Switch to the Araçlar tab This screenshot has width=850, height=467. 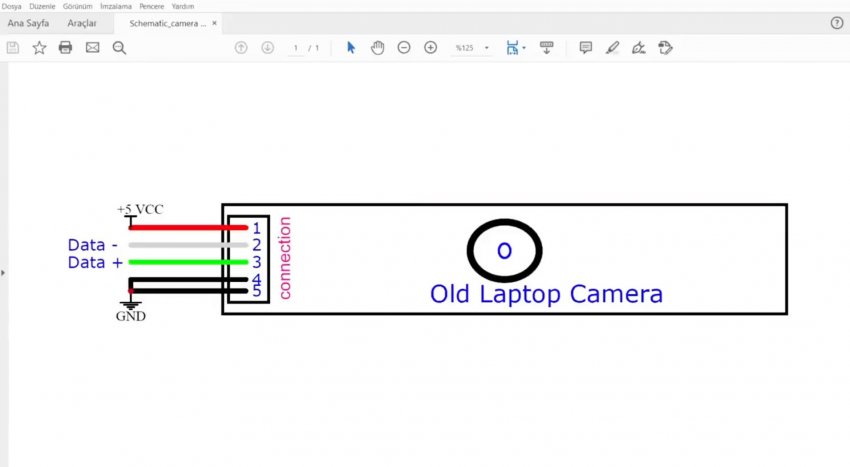82,23
